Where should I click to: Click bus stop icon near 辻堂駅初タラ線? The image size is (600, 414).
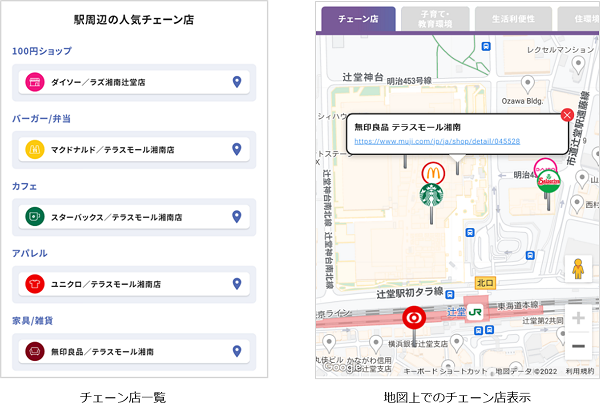click(x=450, y=294)
